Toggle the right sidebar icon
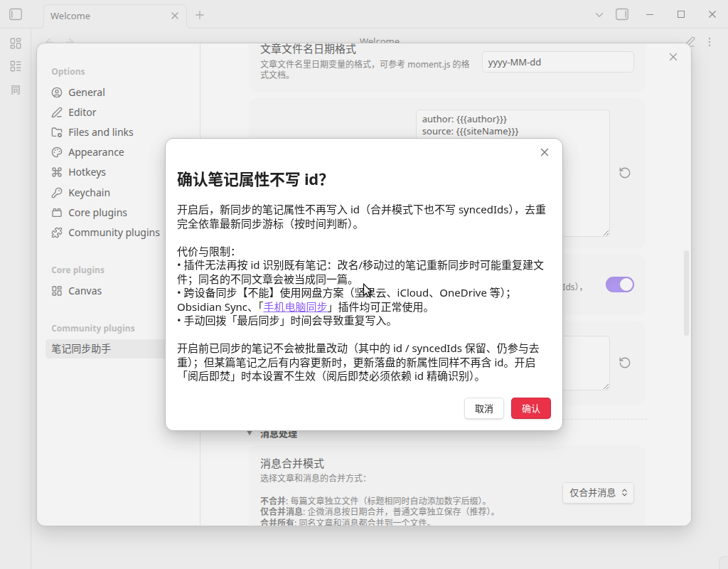The width and height of the screenshot is (728, 569). click(x=622, y=14)
